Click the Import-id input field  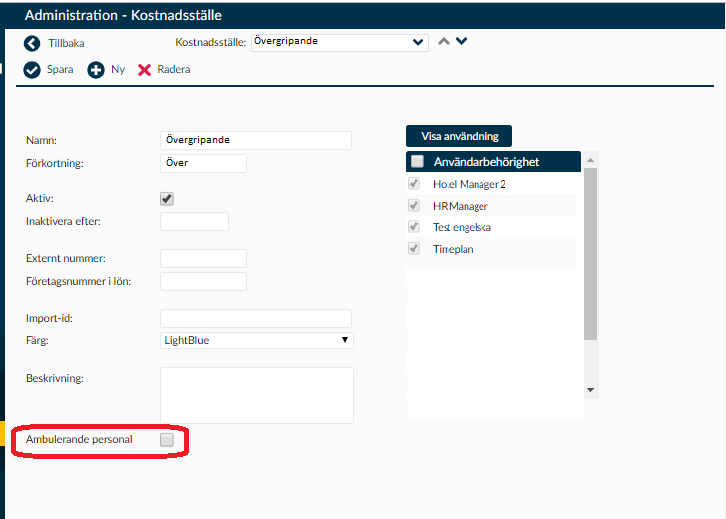pyautogui.click(x=256, y=319)
